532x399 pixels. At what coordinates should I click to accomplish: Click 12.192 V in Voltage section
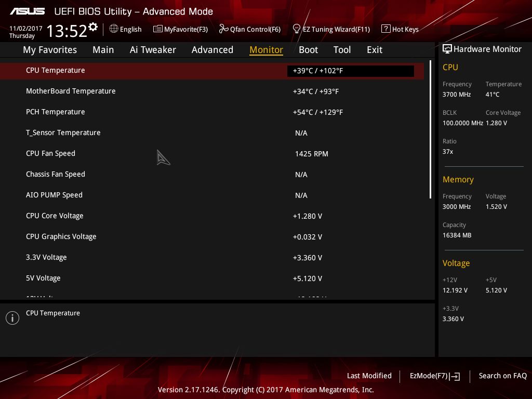pos(455,290)
